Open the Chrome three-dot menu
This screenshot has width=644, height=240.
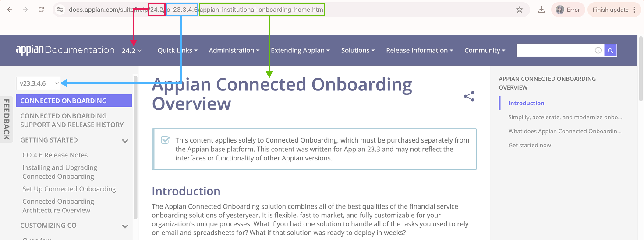point(634,10)
